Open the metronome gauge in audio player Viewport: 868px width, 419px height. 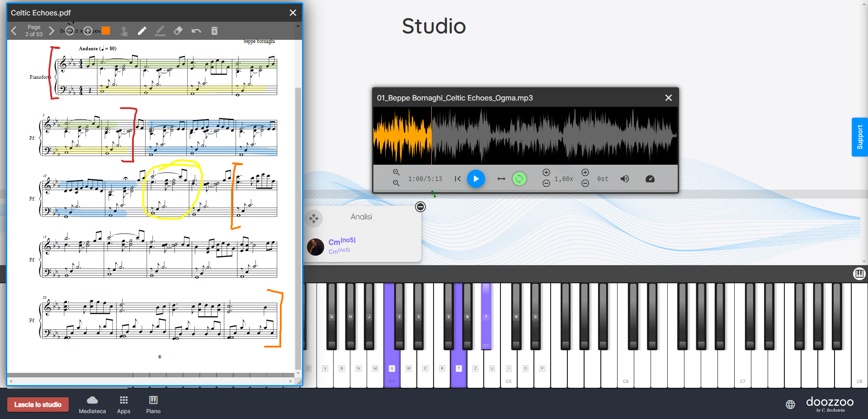click(650, 179)
